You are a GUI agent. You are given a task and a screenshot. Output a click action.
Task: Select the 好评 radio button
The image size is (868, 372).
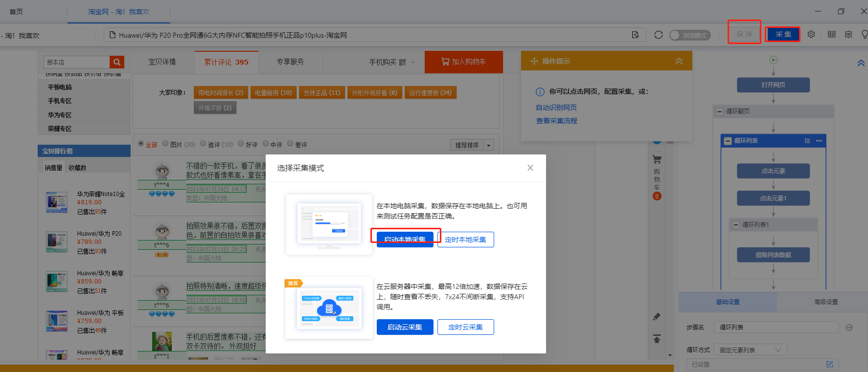pyautogui.click(x=241, y=144)
